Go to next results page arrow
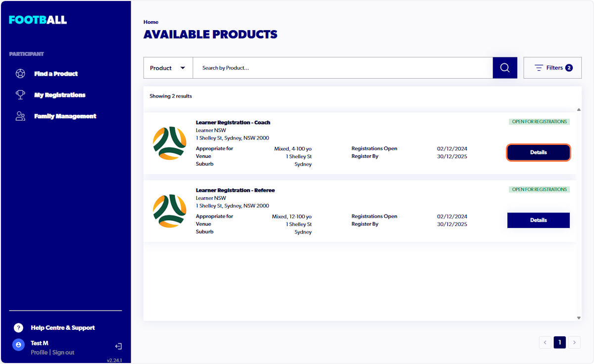The image size is (594, 364). (x=574, y=342)
